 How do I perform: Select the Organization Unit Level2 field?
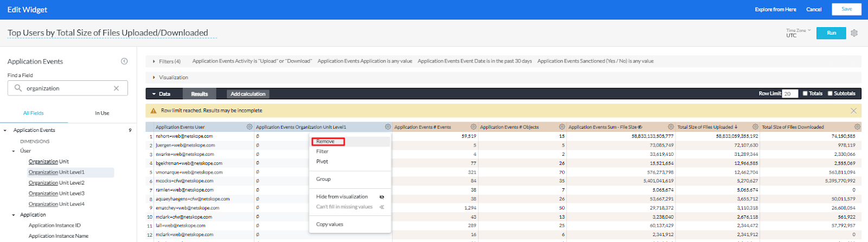coord(56,183)
